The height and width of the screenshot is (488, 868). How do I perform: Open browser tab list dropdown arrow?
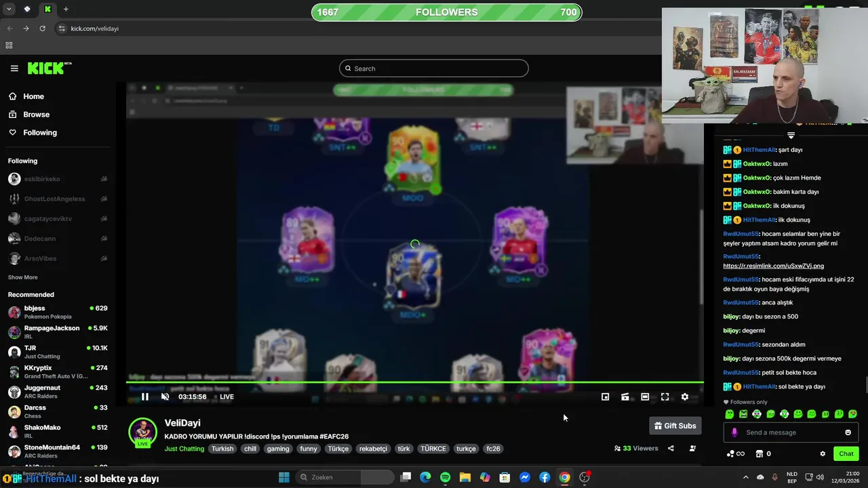(9, 9)
